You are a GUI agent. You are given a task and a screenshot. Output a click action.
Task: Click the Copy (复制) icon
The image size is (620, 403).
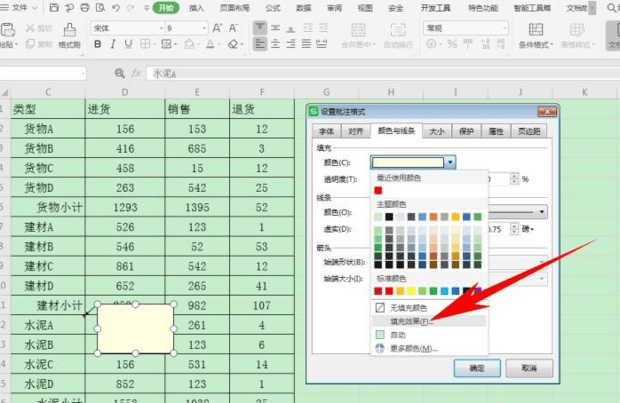click(x=30, y=44)
